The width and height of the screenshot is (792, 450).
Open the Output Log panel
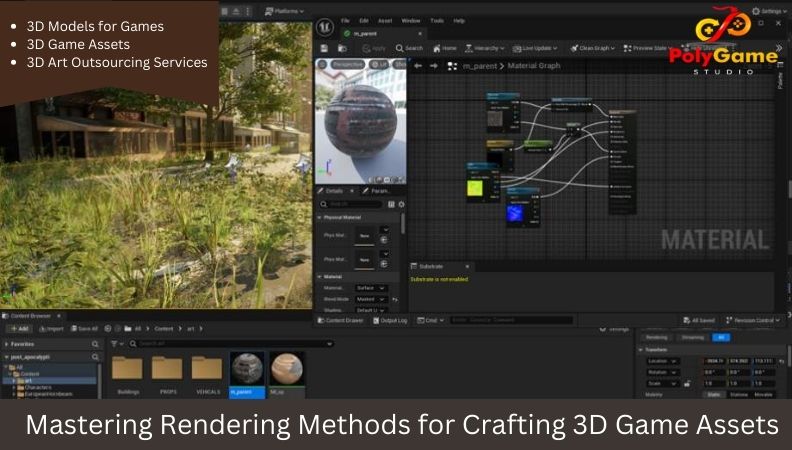click(390, 320)
